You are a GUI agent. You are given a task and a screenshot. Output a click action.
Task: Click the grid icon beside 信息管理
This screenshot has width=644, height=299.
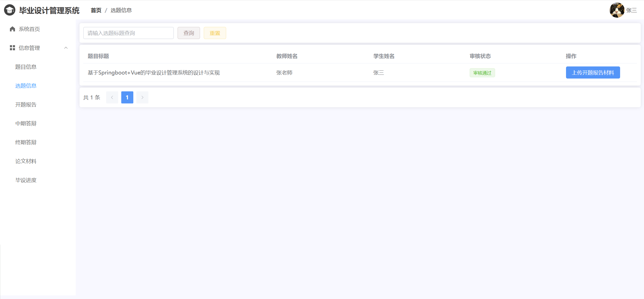click(x=12, y=48)
